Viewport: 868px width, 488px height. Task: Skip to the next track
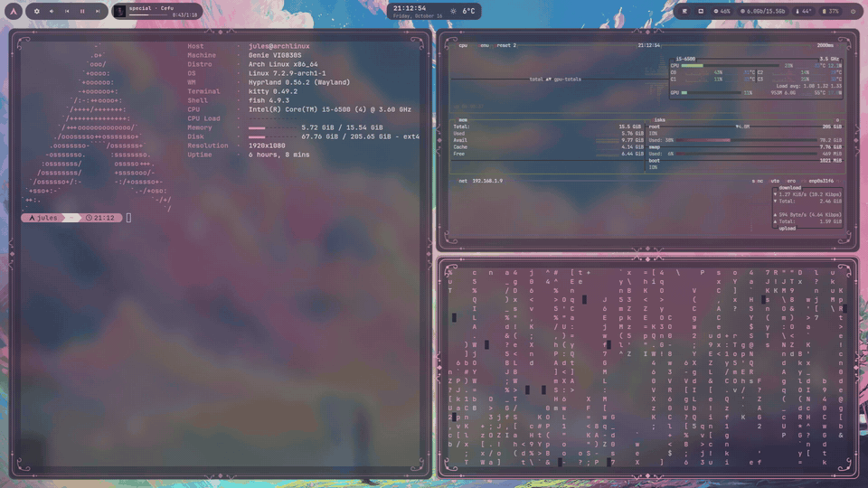98,11
